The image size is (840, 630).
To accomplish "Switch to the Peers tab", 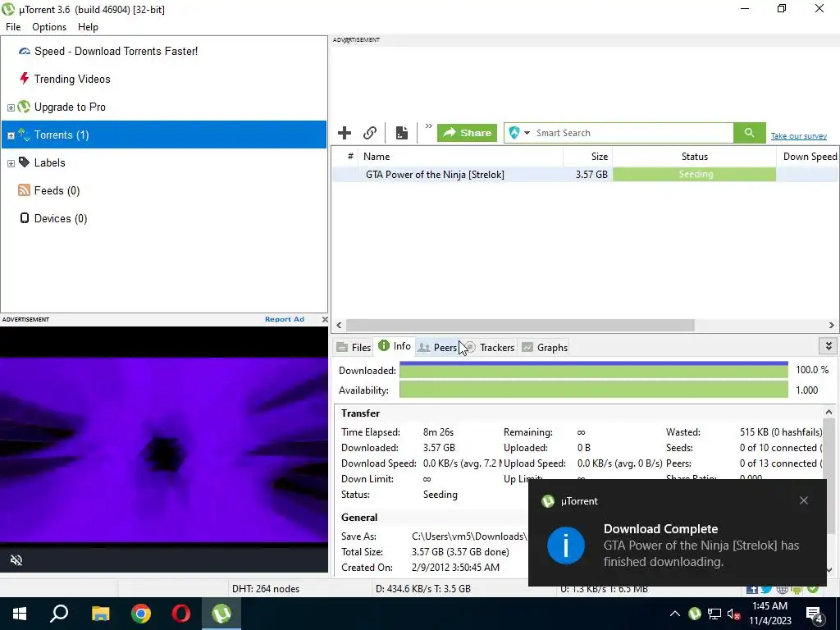I will tap(438, 348).
